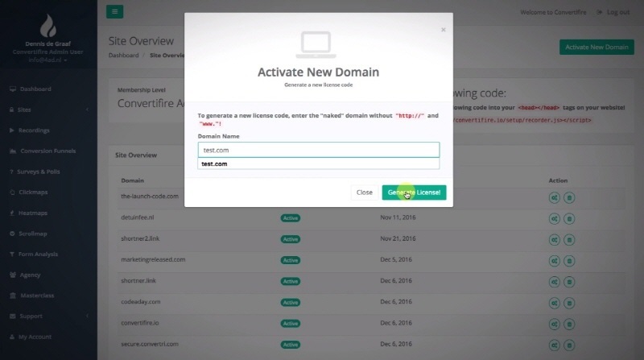Image resolution: width=644 pixels, height=360 pixels.
Task: Open Scrollmap in the sidebar
Action: [x=32, y=234]
